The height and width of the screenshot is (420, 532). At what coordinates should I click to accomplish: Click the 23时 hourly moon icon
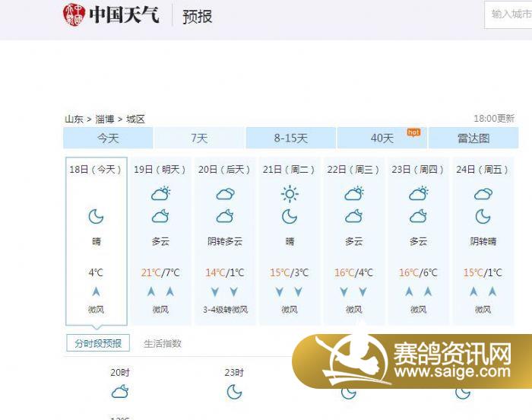tap(234, 392)
